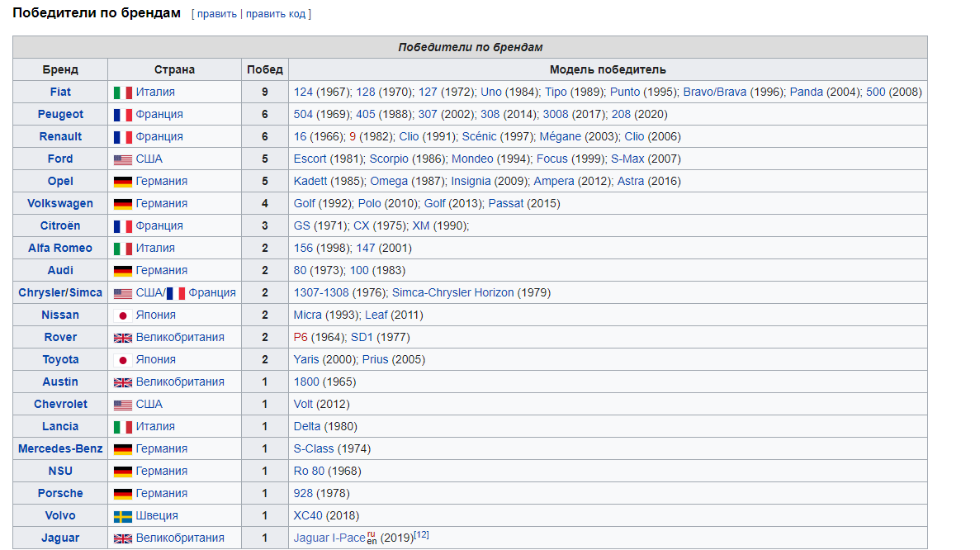980x550 pixels.
Task: Open the Jaguar brand link
Action: (x=60, y=538)
